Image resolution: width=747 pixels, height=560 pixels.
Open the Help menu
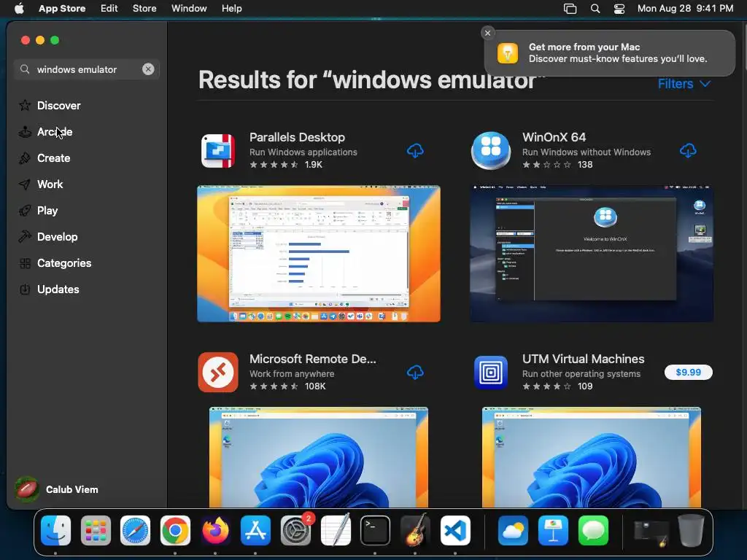[x=231, y=8]
